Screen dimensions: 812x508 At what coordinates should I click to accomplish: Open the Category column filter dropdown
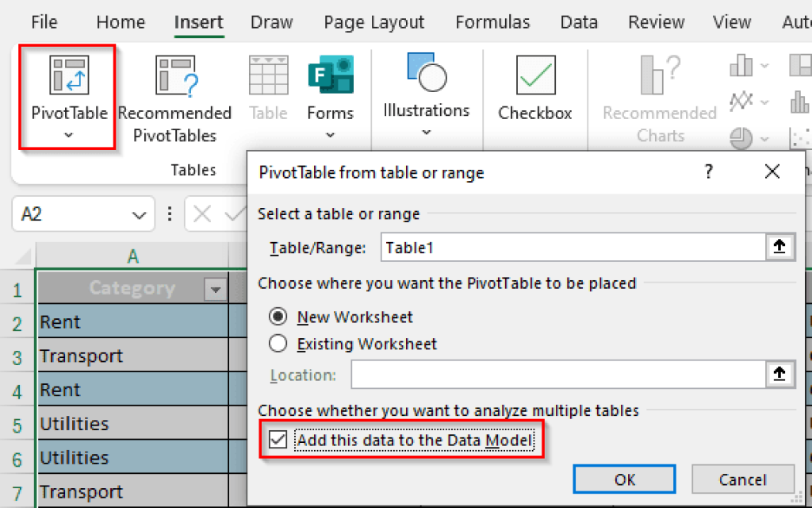215,290
